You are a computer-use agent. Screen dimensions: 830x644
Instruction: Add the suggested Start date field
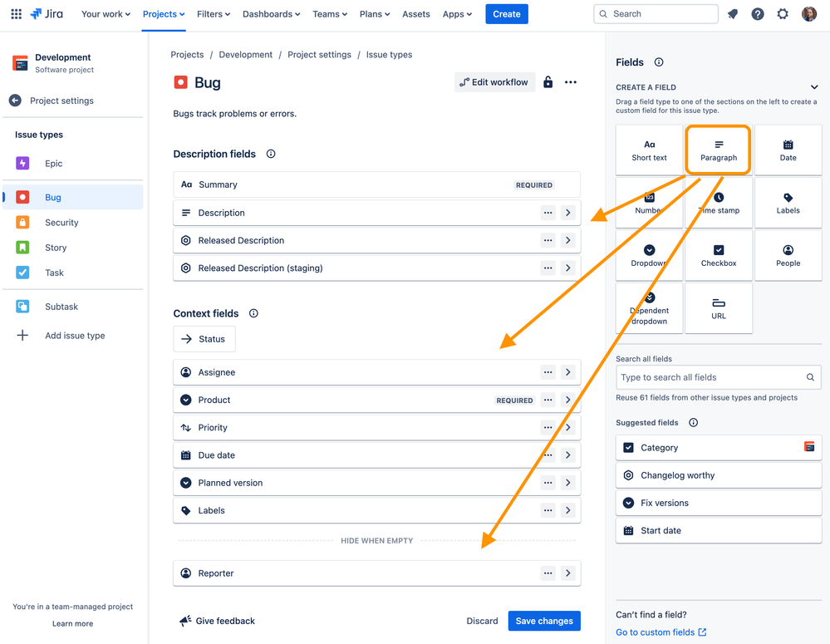point(719,530)
